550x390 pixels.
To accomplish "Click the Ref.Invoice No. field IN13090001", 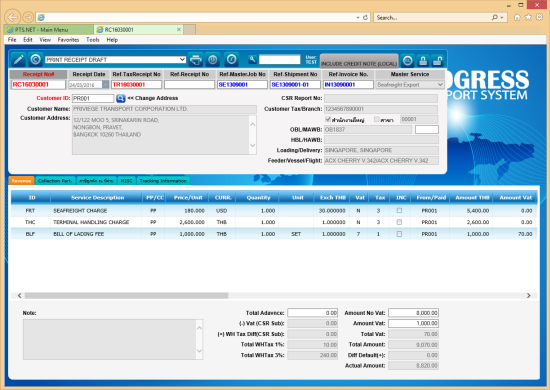I will click(348, 85).
